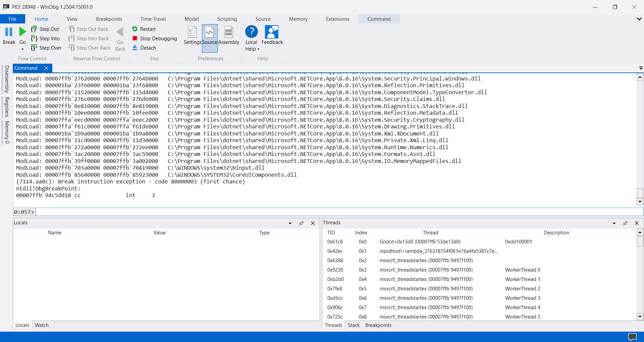Viewport: 644px width, 342px height.
Task: Open the Locals panel options dropdown
Action: [290, 223]
